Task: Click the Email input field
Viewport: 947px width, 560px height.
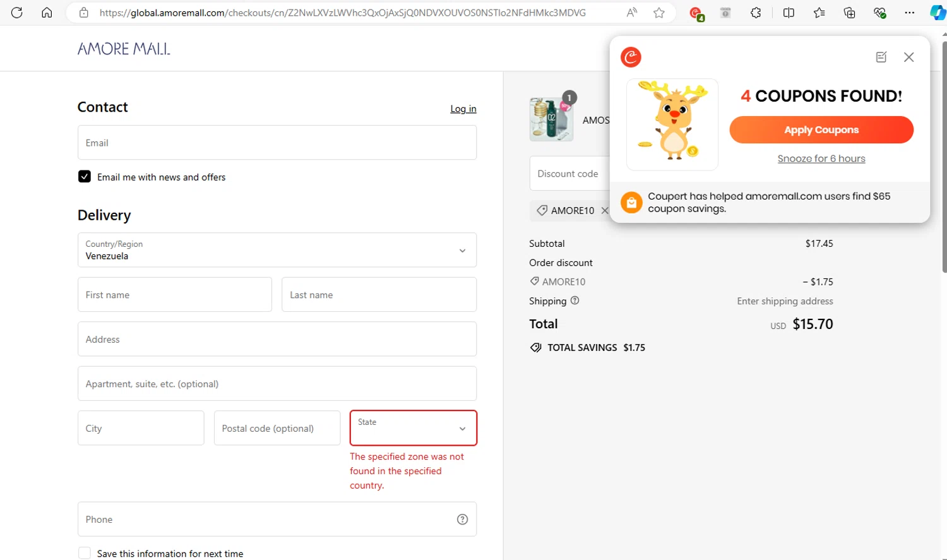Action: 277,143
